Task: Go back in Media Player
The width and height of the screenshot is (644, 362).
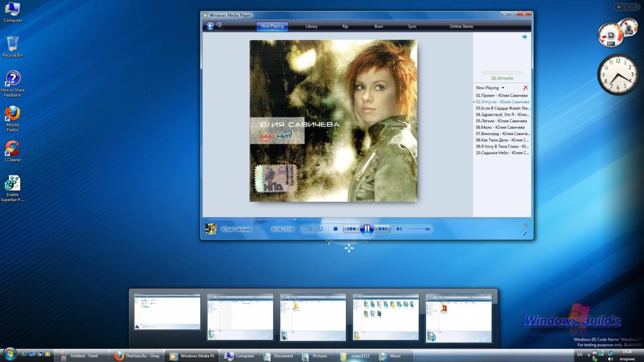Action: pyautogui.click(x=210, y=26)
